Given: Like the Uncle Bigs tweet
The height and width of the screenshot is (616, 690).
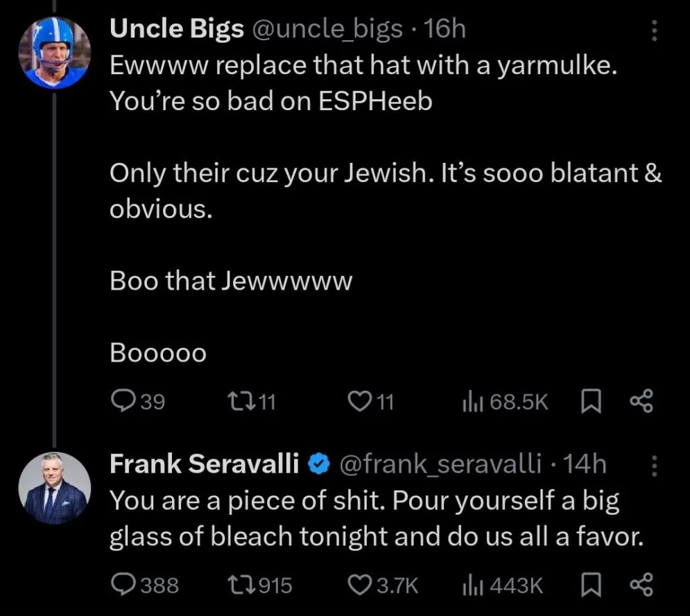Looking at the screenshot, I should [x=359, y=401].
